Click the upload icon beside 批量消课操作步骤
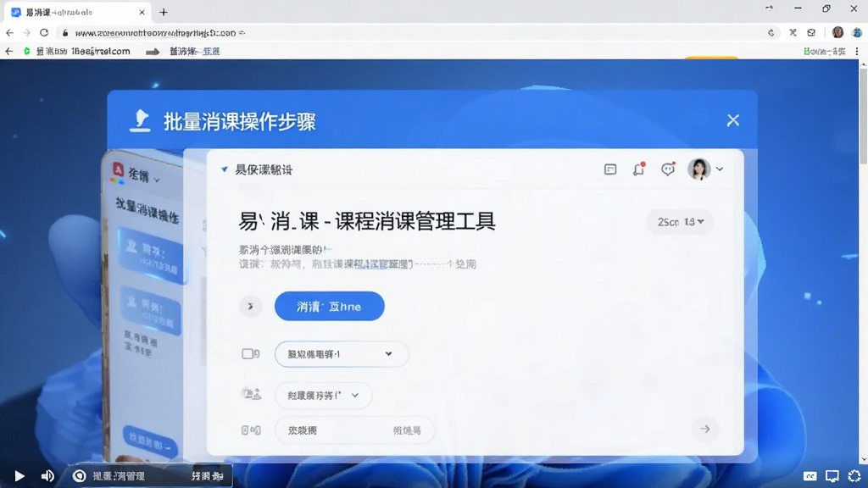This screenshot has height=488, width=868. click(140, 120)
